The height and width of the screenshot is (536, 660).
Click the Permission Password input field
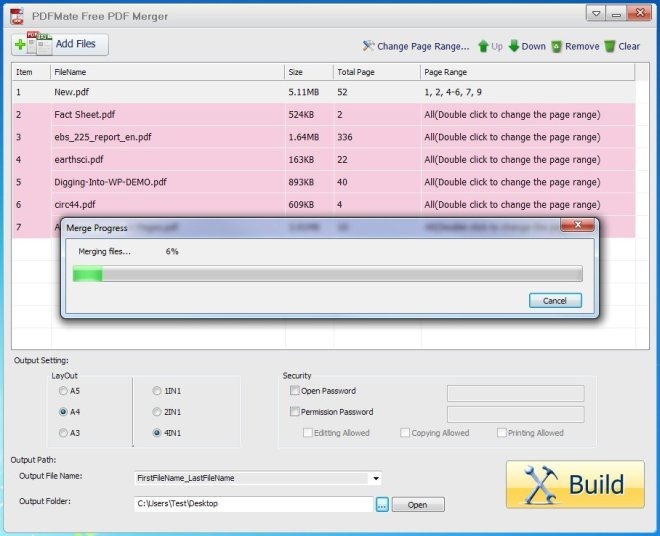click(x=516, y=414)
